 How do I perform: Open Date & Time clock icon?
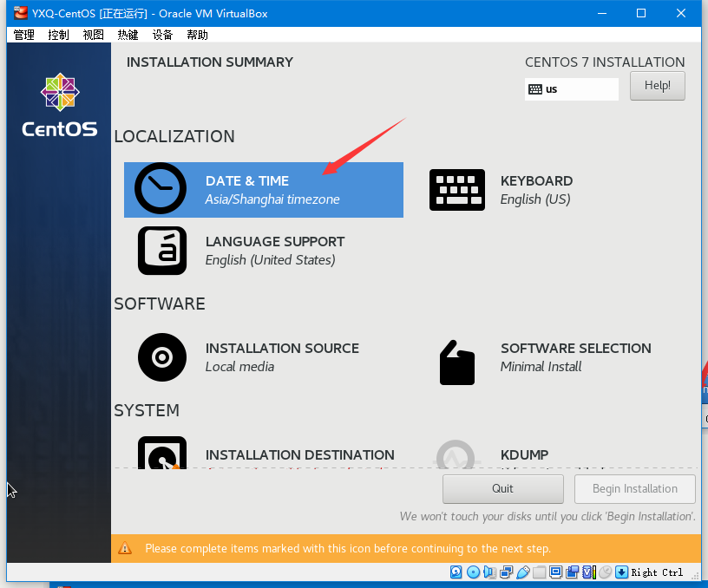click(x=161, y=189)
